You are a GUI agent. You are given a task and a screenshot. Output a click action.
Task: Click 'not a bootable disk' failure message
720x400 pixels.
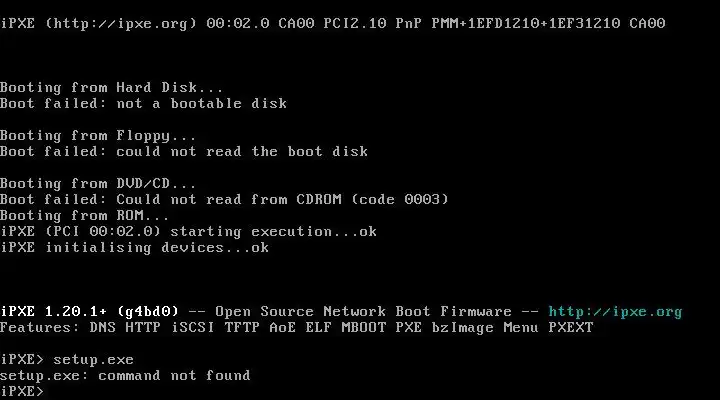pyautogui.click(x=202, y=103)
